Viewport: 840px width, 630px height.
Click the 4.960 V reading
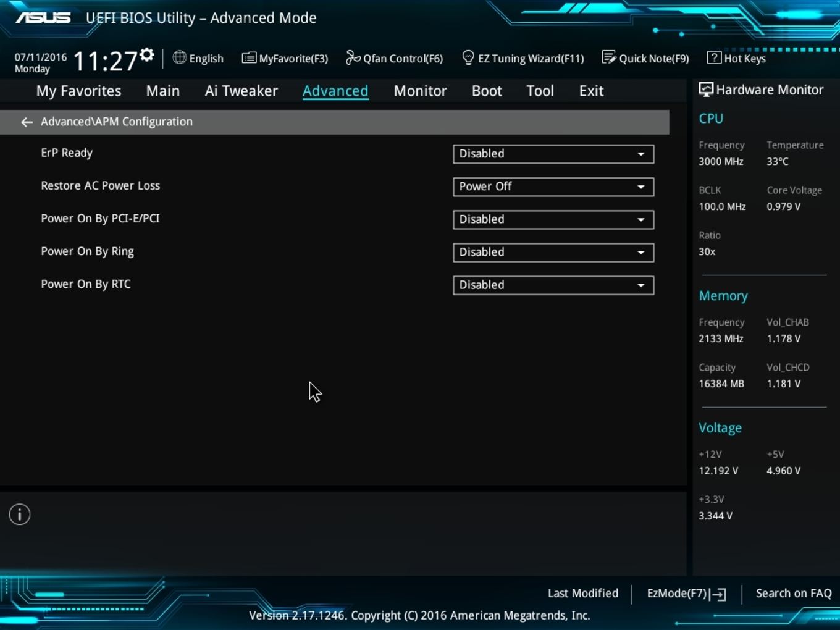pos(784,471)
